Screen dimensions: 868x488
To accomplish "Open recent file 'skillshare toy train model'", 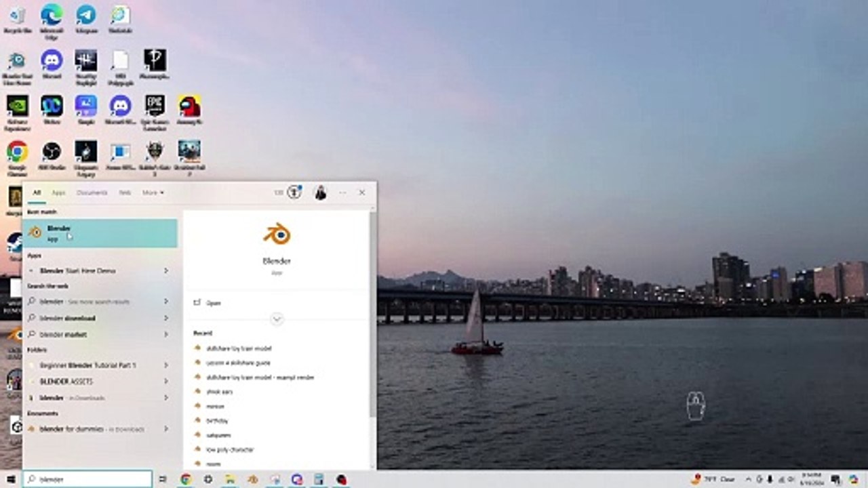I will tap(239, 348).
